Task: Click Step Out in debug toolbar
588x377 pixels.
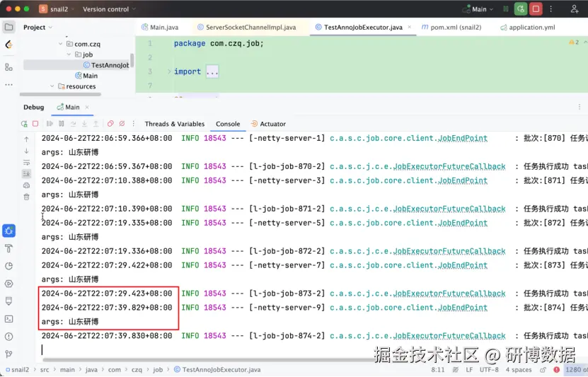Action: pos(96,124)
